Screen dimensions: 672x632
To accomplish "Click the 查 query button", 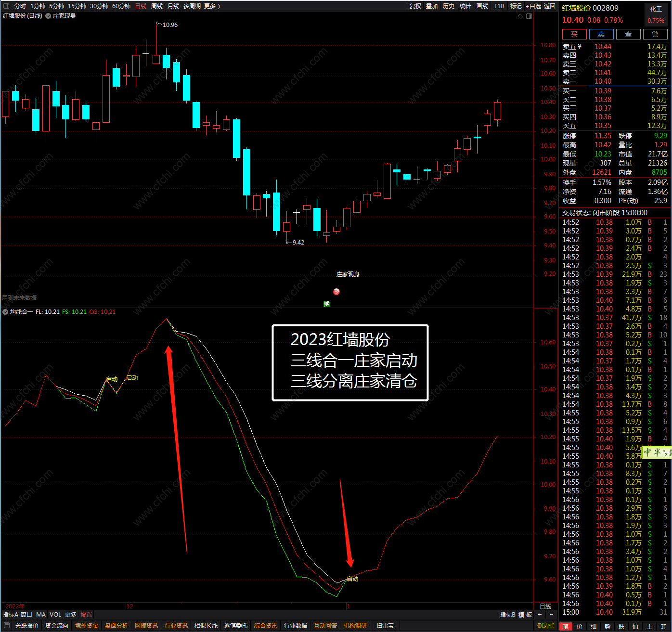I will (628, 34).
